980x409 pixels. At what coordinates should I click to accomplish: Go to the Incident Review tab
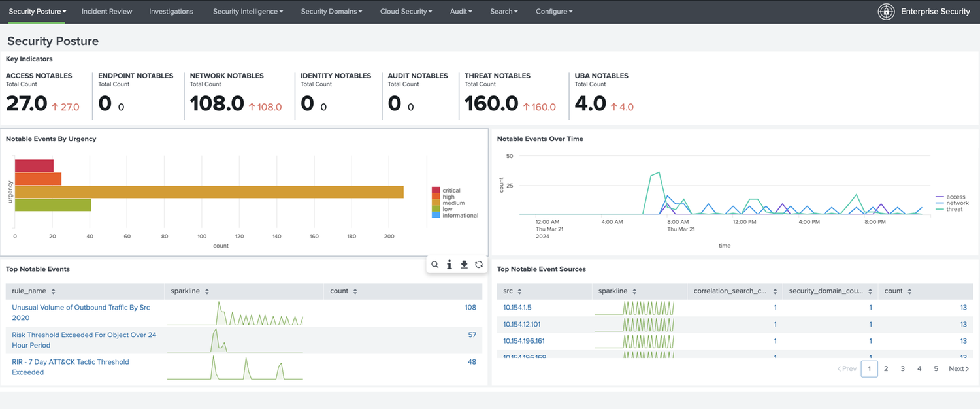(x=106, y=12)
